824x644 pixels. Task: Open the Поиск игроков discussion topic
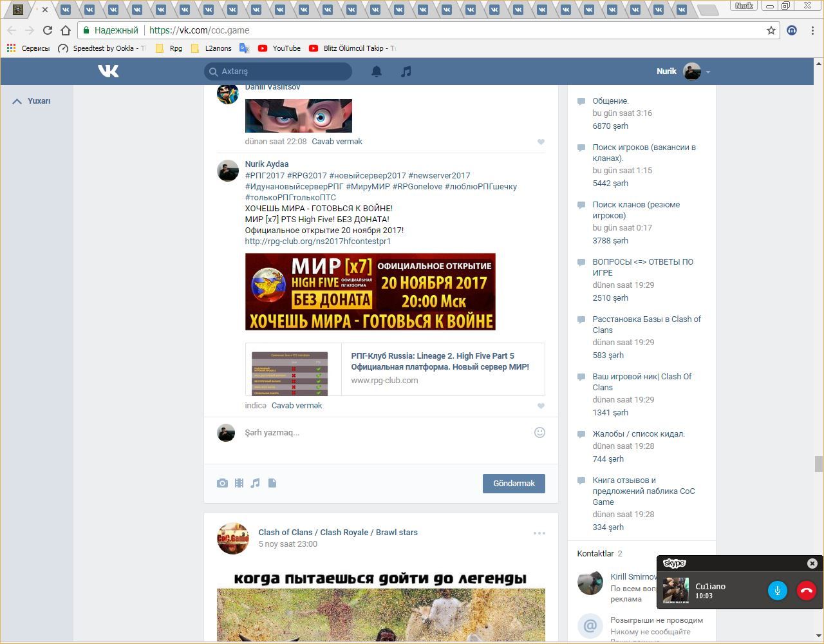coord(644,153)
